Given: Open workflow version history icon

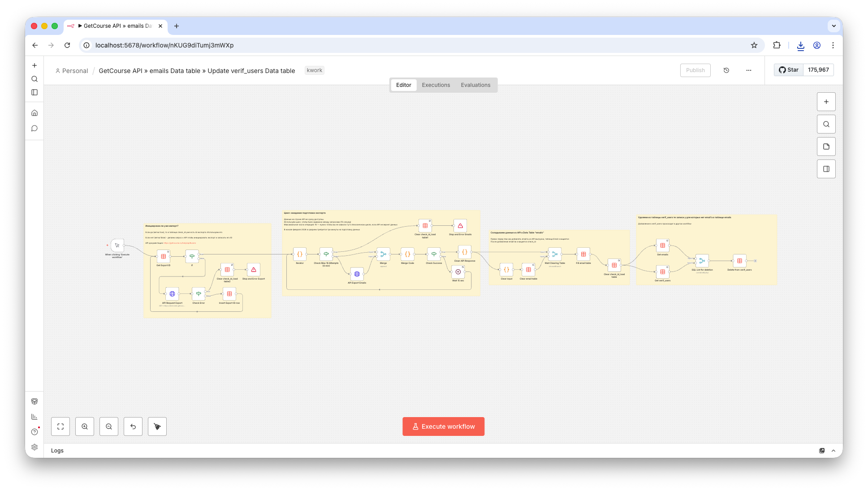Looking at the screenshot, I should (726, 70).
